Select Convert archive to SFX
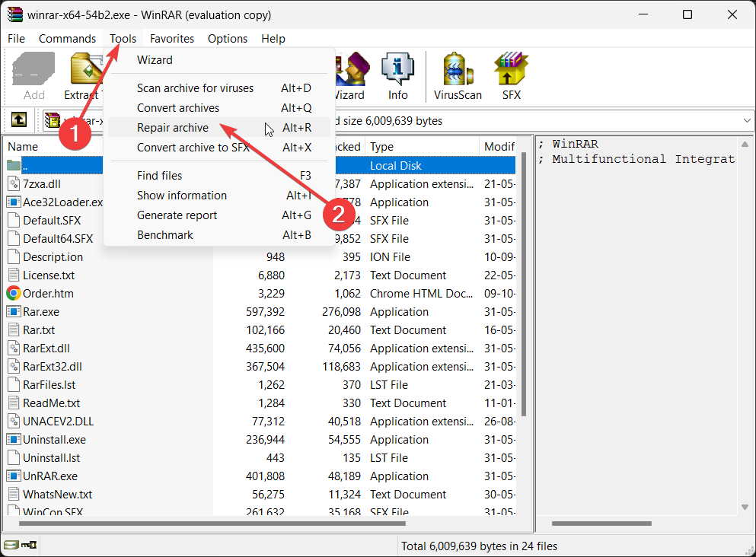This screenshot has width=756, height=557. (x=219, y=148)
